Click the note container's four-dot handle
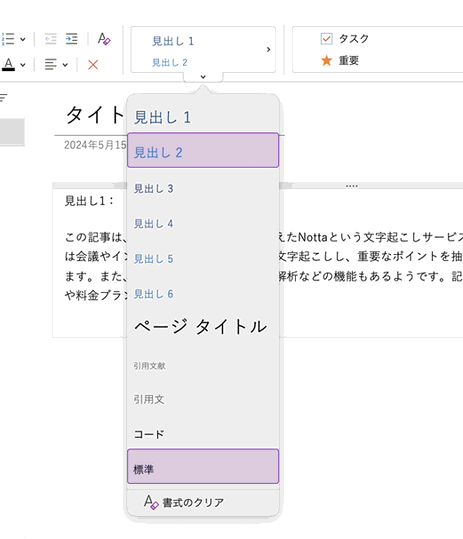This screenshot has height=539, width=463. [x=352, y=186]
